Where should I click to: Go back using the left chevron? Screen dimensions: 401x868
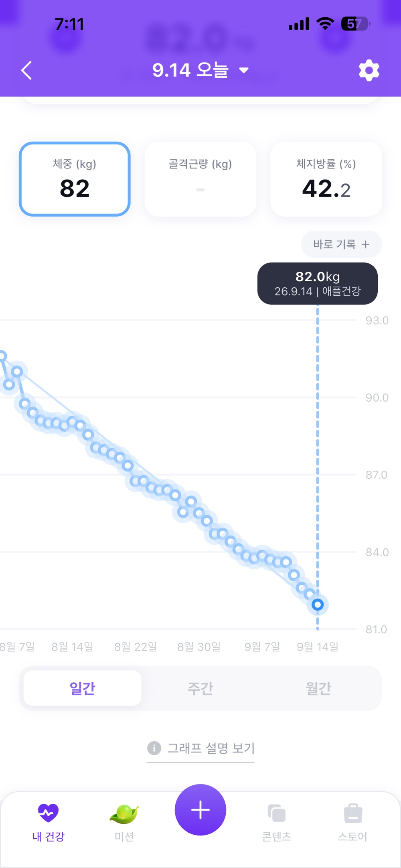click(26, 71)
